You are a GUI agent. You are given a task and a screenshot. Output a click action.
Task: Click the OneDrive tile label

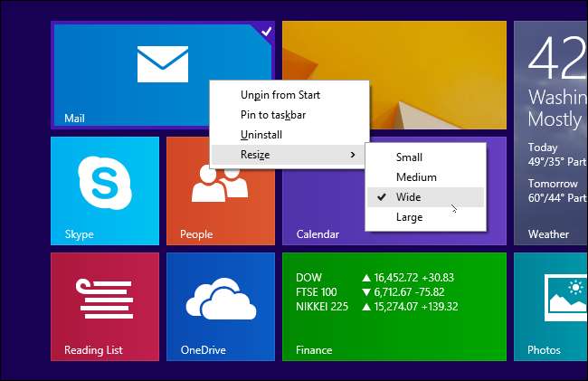click(x=203, y=350)
